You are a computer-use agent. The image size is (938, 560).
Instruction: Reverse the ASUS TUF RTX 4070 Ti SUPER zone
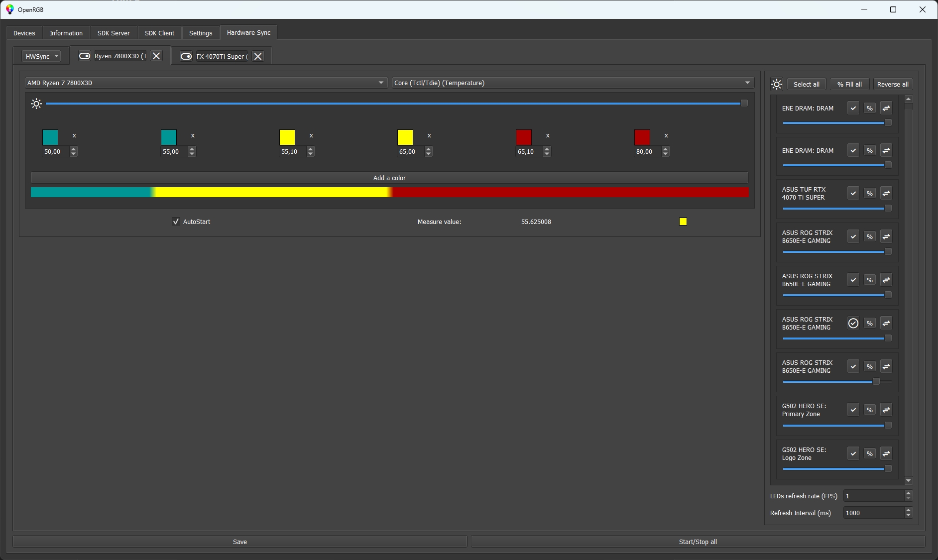click(x=886, y=193)
